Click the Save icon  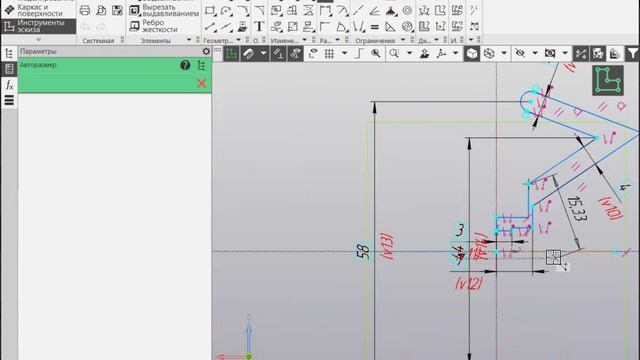(117, 11)
